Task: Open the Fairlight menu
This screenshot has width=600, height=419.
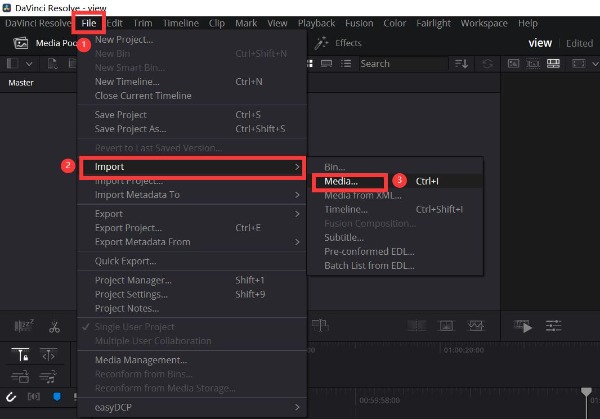Action: pos(433,23)
